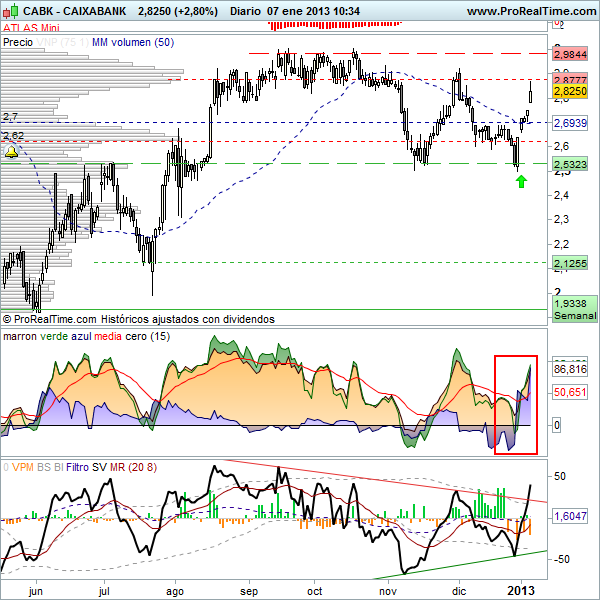Click the dic month label on time axis

click(x=459, y=591)
